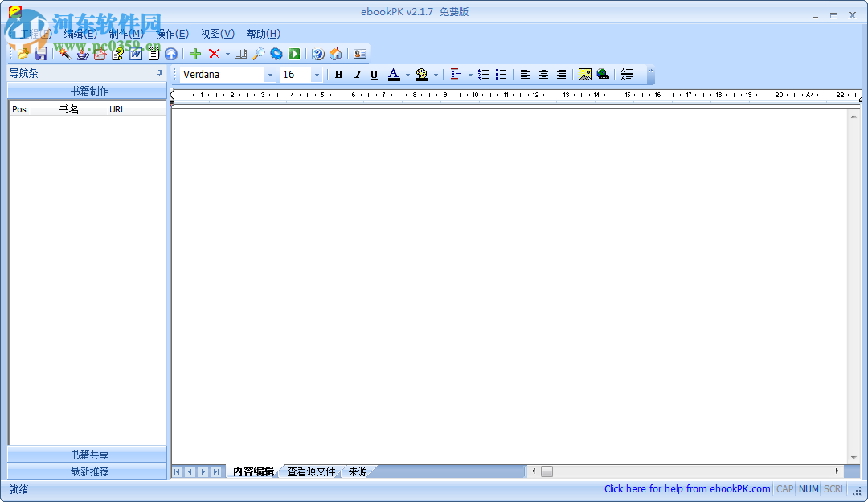Viewport: 868px width, 502px height.
Task: Save the document with the disk icon
Action: pyautogui.click(x=40, y=54)
